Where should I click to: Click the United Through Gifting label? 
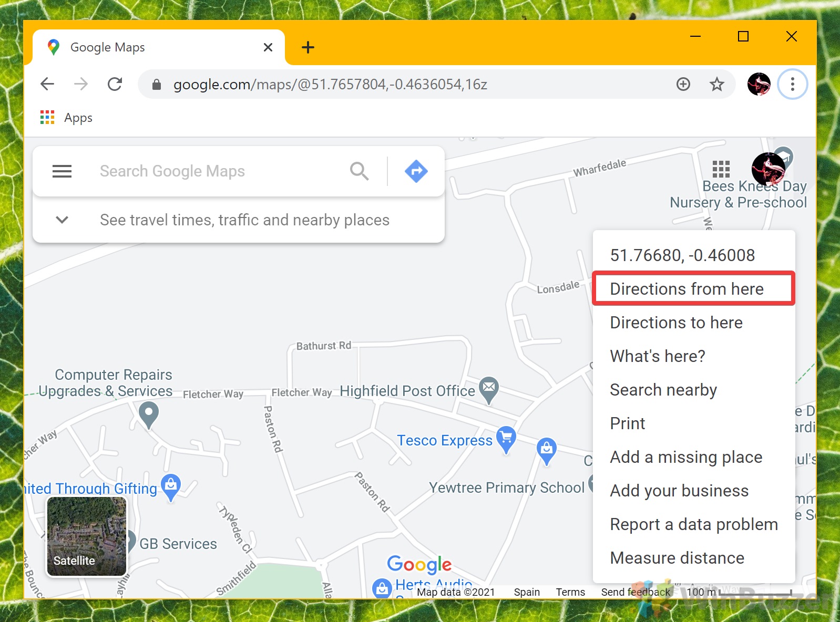91,488
